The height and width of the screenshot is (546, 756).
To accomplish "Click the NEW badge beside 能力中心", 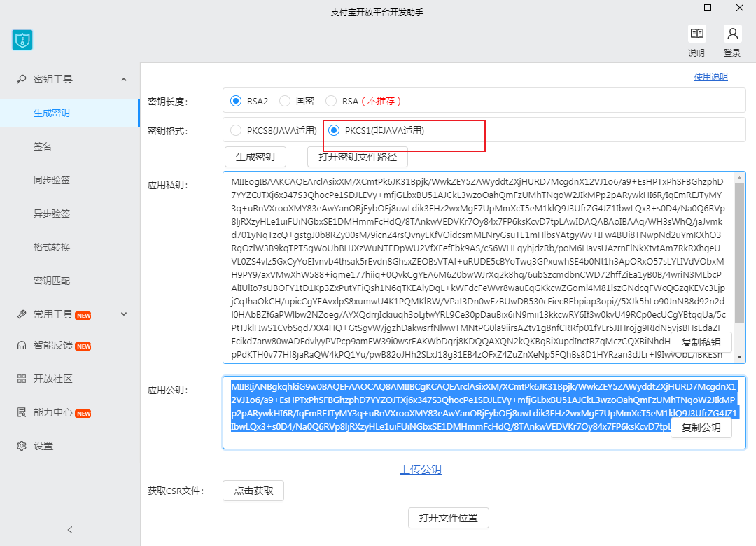I will tap(83, 414).
